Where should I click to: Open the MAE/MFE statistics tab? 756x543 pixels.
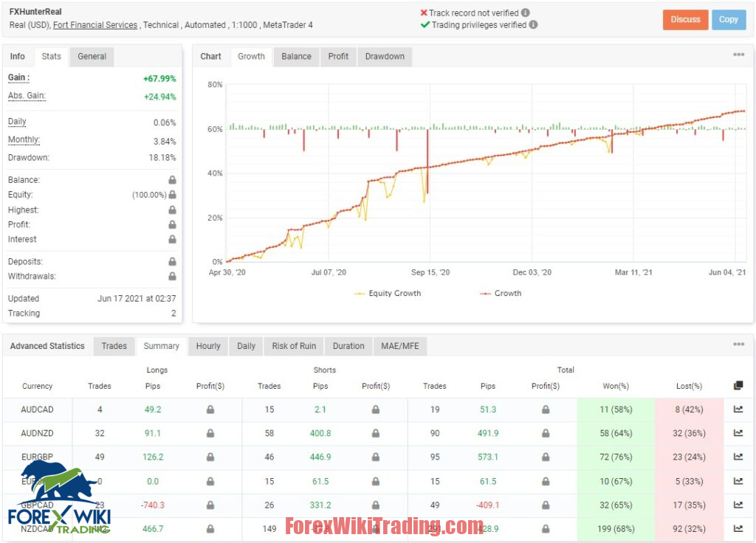400,346
